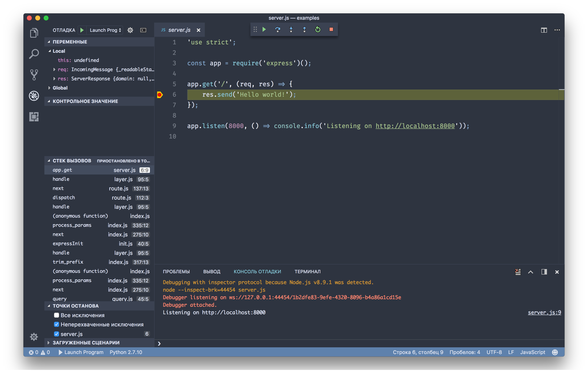588x390 pixels.
Task: Open launch configuration gear icon
Action: tap(130, 30)
